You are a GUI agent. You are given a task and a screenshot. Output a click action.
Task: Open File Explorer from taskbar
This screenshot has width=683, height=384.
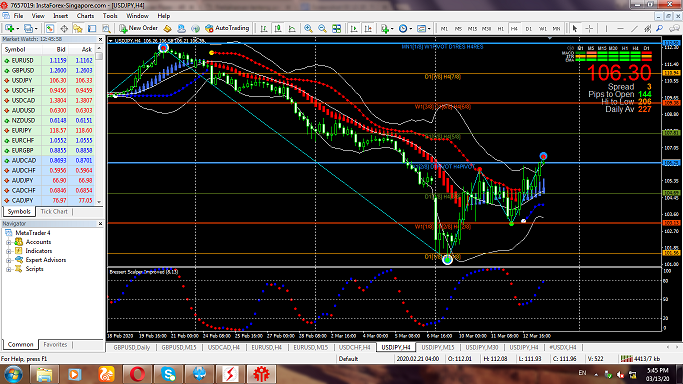click(x=44, y=374)
